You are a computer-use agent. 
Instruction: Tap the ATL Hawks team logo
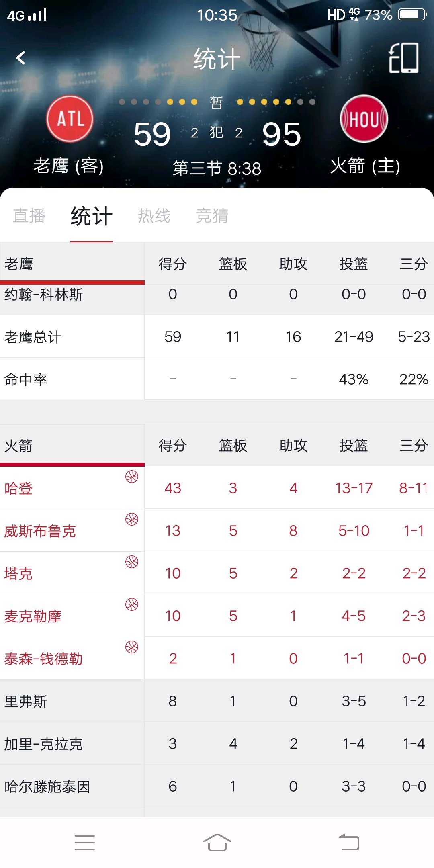(70, 119)
